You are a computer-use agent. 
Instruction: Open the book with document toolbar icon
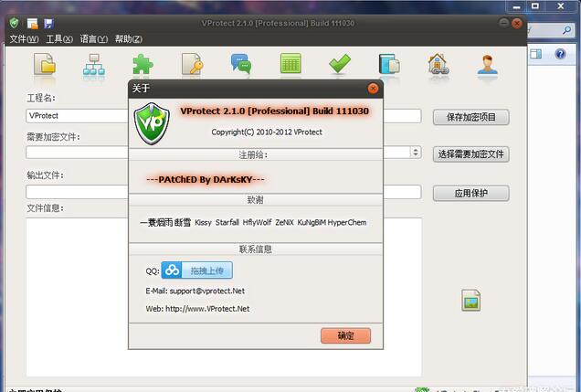[x=388, y=64]
